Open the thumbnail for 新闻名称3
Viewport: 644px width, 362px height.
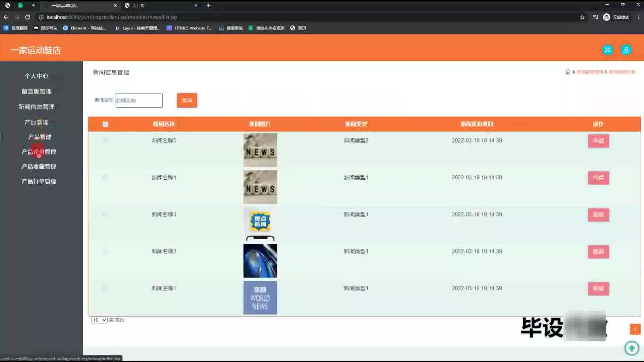260,224
